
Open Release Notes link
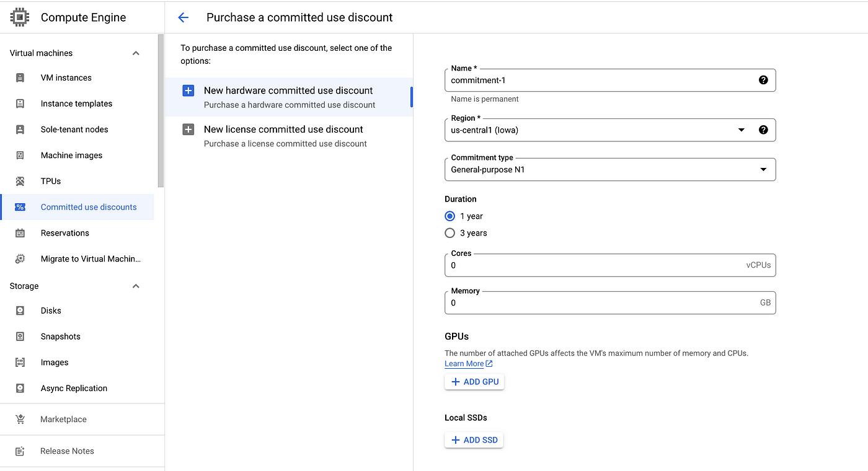click(67, 451)
